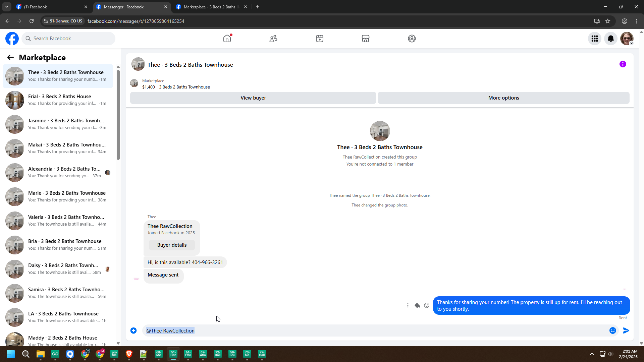Click the reply arrow next to sent message
The height and width of the screenshot is (362, 644).
pos(417,305)
